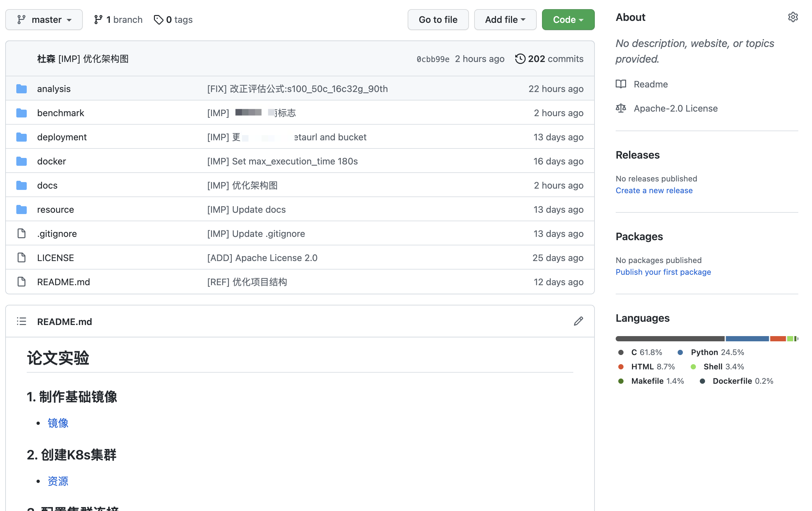Click the tags label icon
This screenshot has height=511, width=812.
pos(158,20)
